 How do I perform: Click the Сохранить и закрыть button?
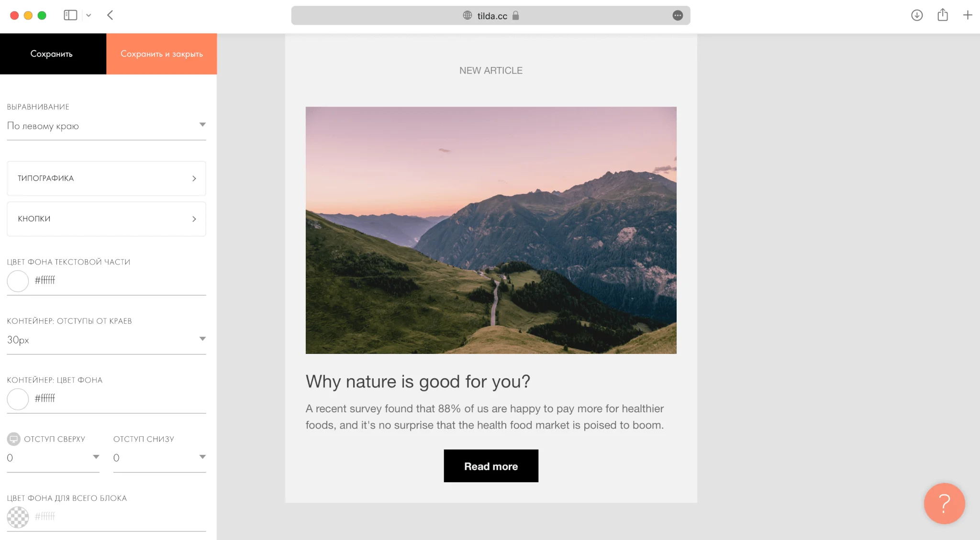pos(162,54)
